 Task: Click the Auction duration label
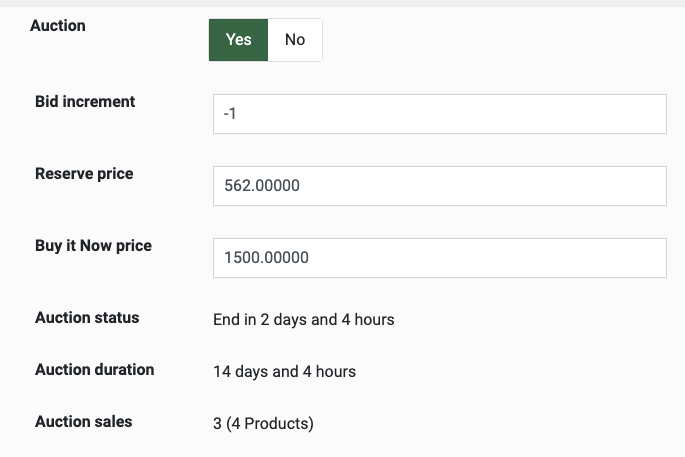(94, 370)
